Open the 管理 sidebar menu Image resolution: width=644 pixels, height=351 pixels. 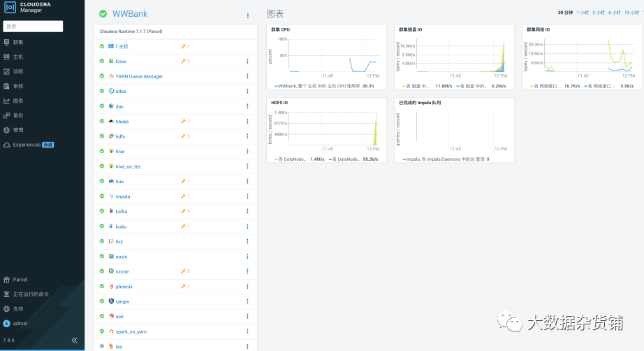pyautogui.click(x=13, y=130)
